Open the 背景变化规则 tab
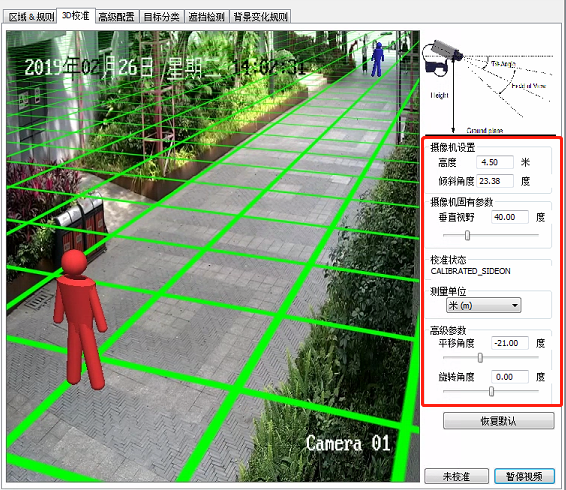This screenshot has height=490, width=566. pyautogui.click(x=260, y=17)
